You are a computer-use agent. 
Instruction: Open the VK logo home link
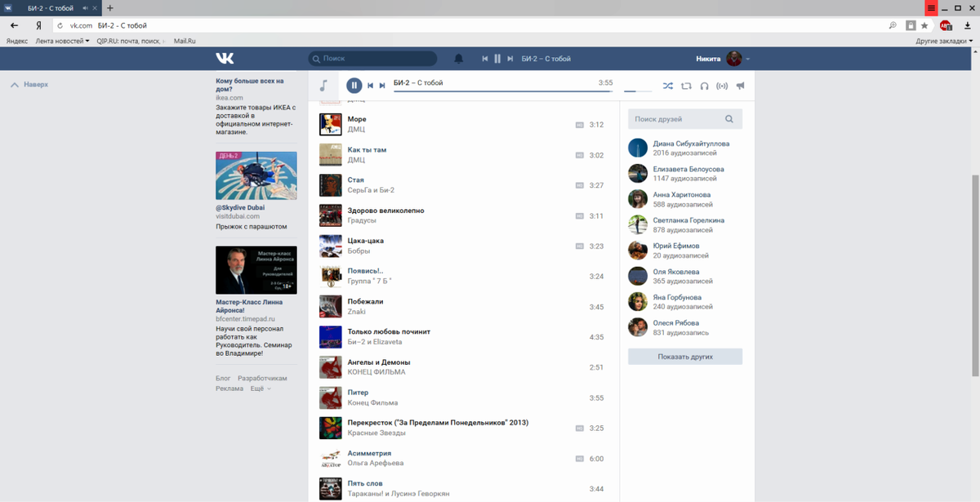tap(225, 59)
